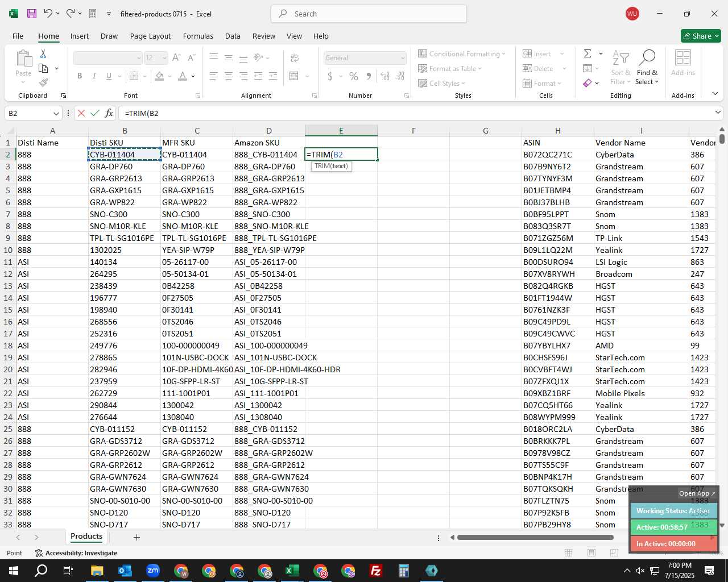The image size is (728, 582).
Task: Open the Borders dropdown arrow
Action: (x=145, y=76)
